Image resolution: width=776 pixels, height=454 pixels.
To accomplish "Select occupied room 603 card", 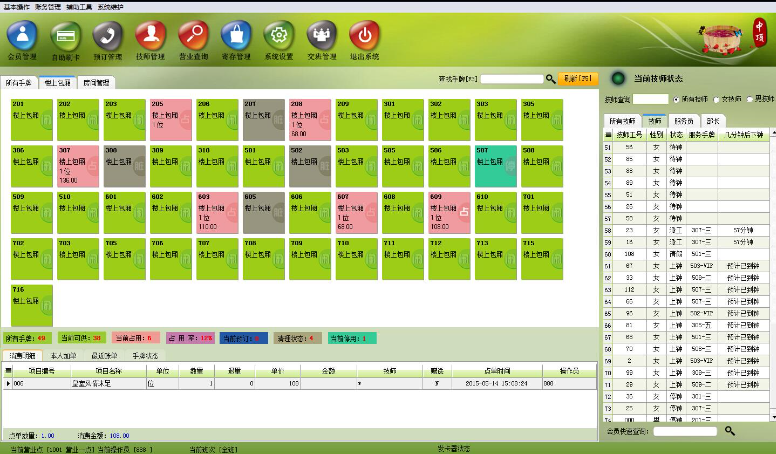I will [217, 213].
